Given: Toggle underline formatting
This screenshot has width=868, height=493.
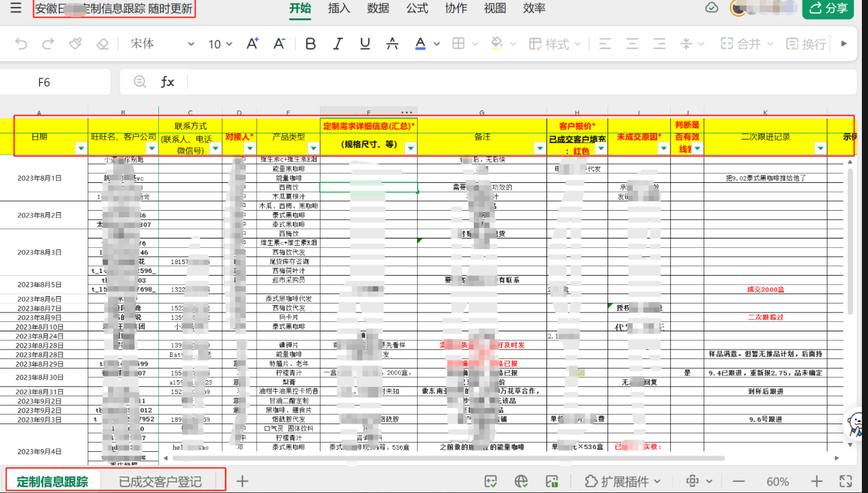Looking at the screenshot, I should 365,44.
